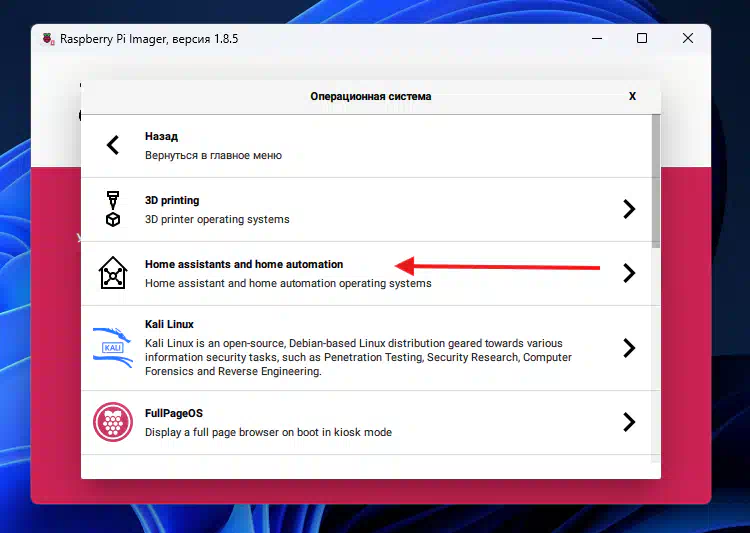This screenshot has width=750, height=533.
Task: Close the Операционная система dialog with X
Action: 632,96
